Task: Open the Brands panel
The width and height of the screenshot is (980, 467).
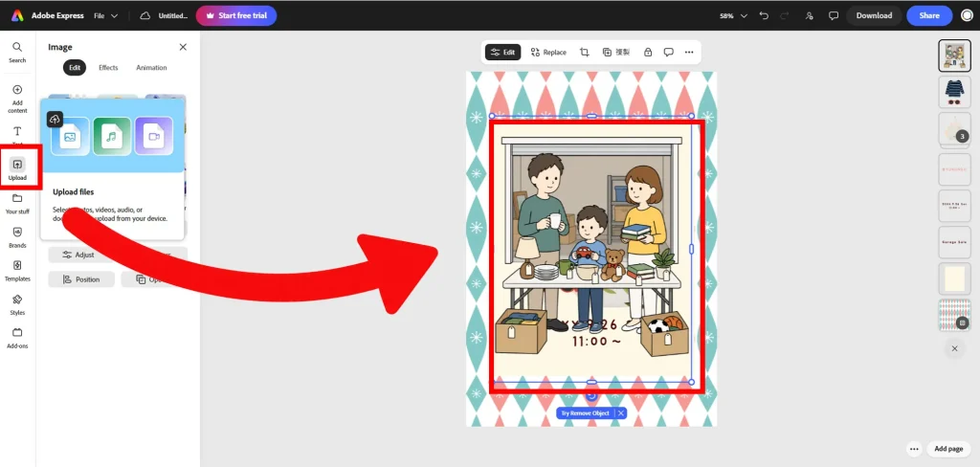Action: pos(17,237)
